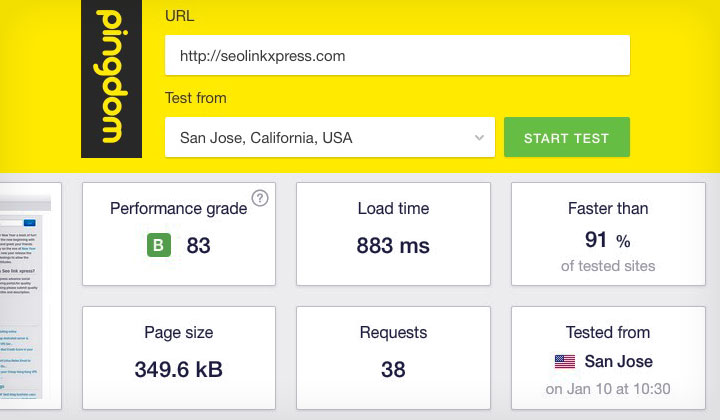Image resolution: width=720 pixels, height=420 pixels.
Task: Click the 'Tested from' heading
Action: [x=608, y=332]
